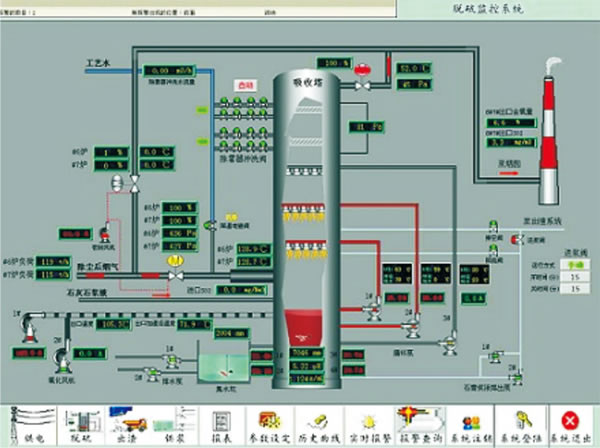Click the 2004 mm sump level reading
The width and height of the screenshot is (600, 448).
[232, 333]
